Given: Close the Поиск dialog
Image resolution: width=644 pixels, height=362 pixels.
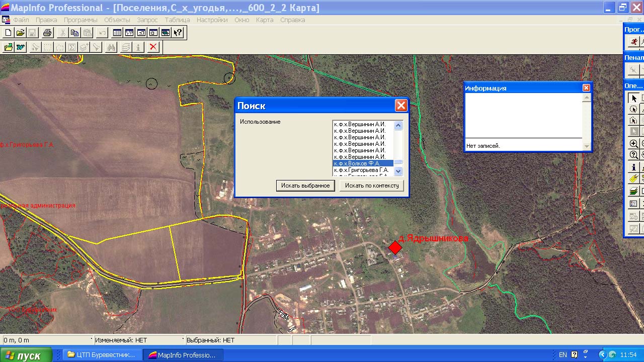Looking at the screenshot, I should [x=401, y=106].
